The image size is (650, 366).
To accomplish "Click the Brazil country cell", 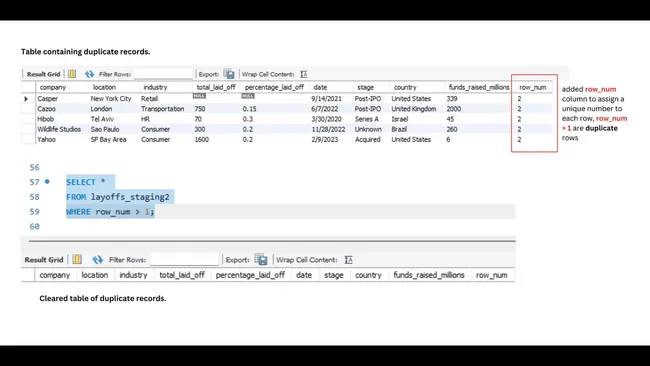I will 399,129.
